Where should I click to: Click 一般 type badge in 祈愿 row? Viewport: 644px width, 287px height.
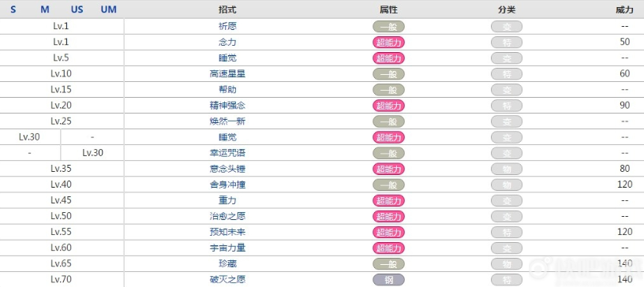(388, 26)
